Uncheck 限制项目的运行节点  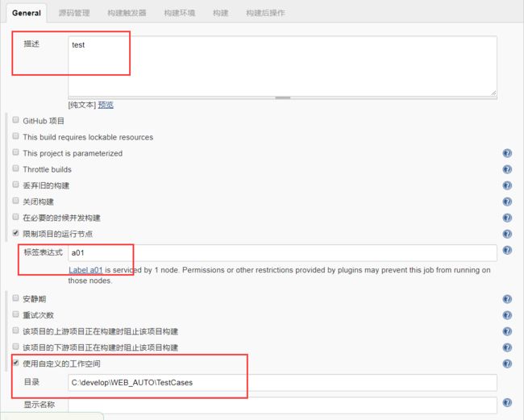tap(15, 232)
